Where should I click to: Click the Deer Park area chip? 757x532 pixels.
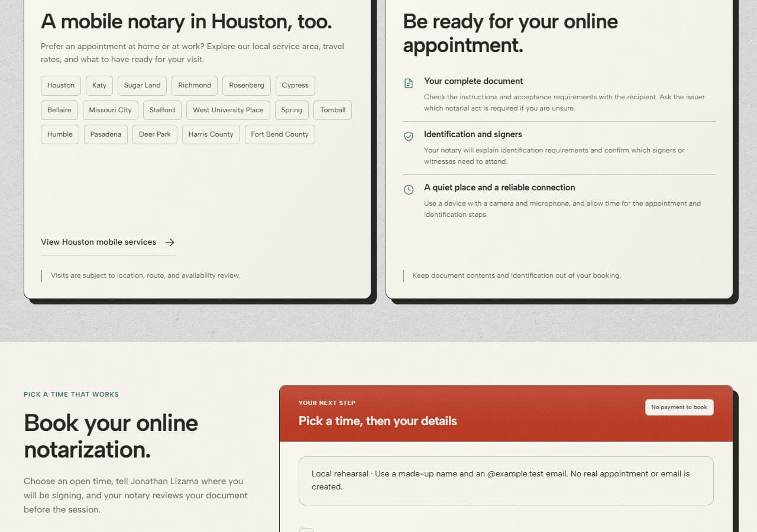click(155, 134)
